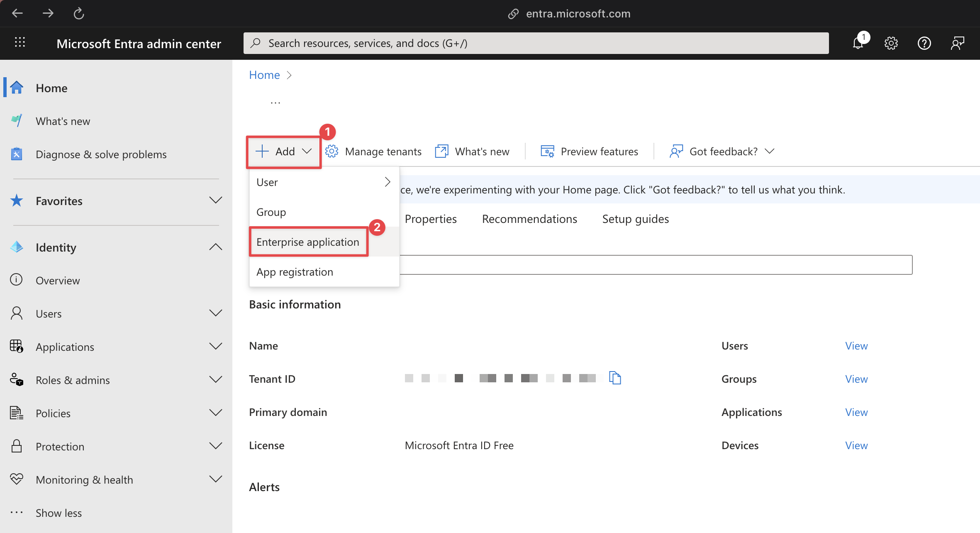Select App registration menu item

[324, 272]
